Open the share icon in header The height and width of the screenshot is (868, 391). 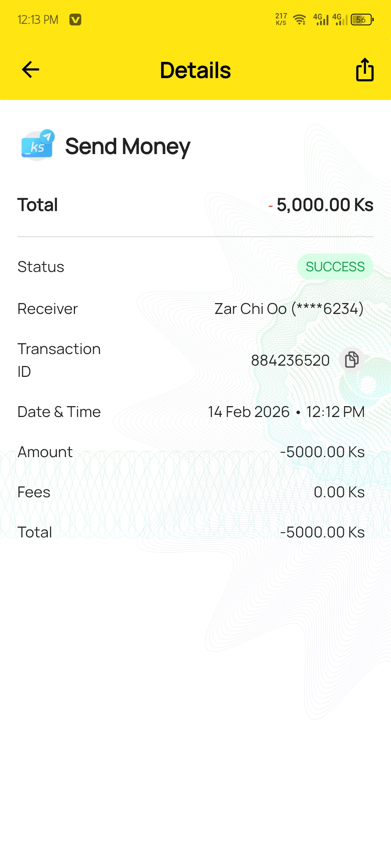[x=365, y=70]
